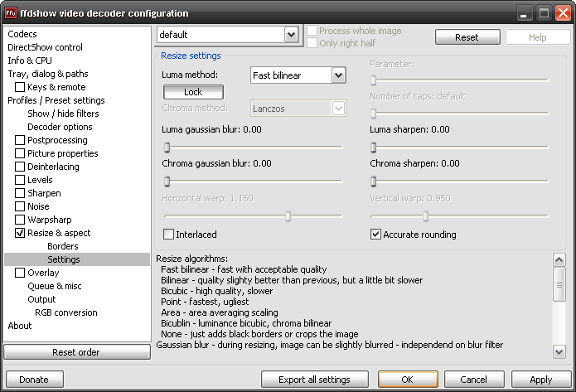Click the Fast bilinear combo box
The height and width of the screenshot is (392, 576).
click(x=298, y=75)
